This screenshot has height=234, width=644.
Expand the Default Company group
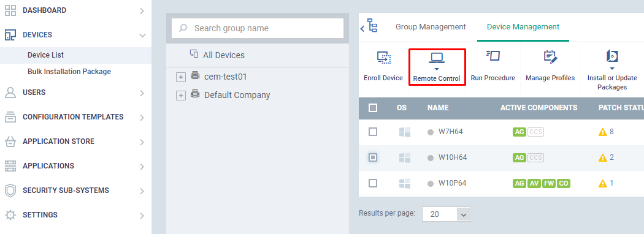(x=181, y=95)
